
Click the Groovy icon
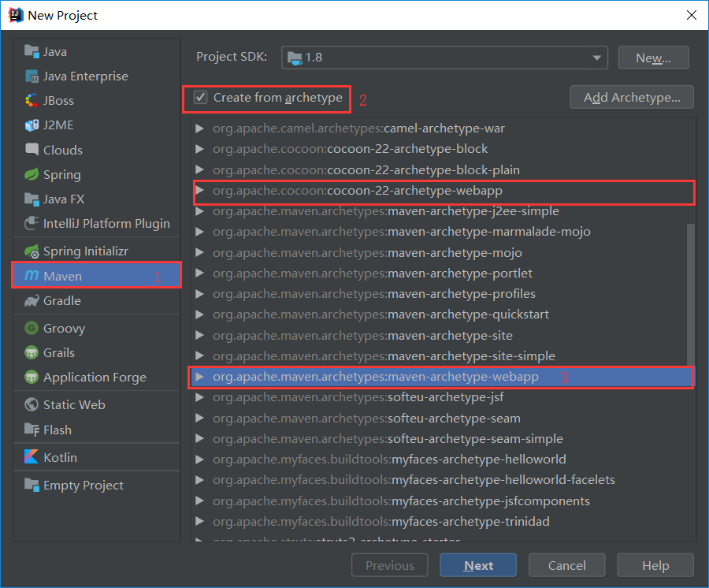(x=32, y=328)
